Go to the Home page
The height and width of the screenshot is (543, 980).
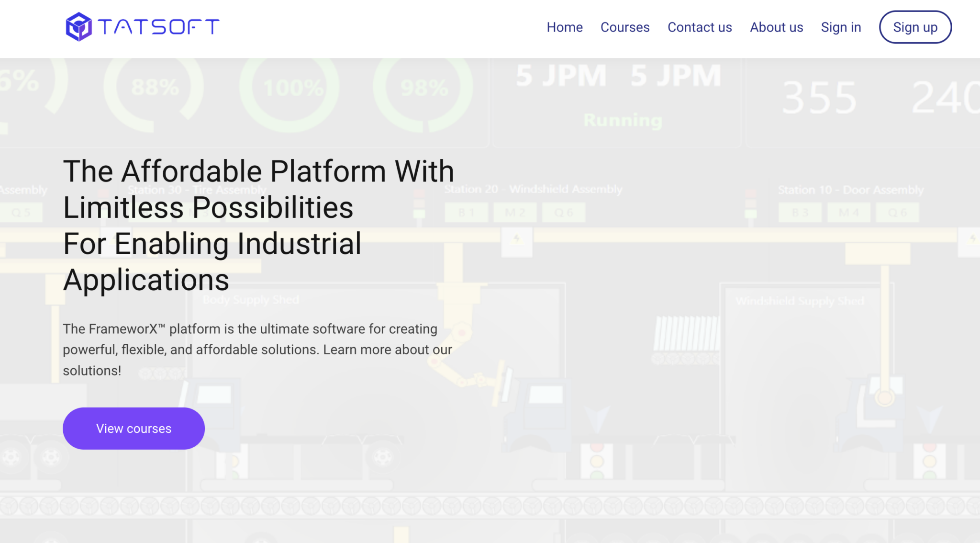[x=565, y=27]
